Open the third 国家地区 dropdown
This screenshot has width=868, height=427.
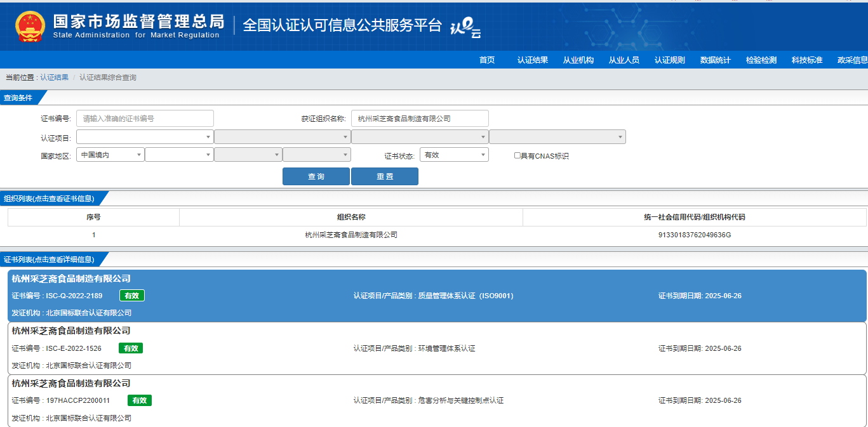coord(248,155)
